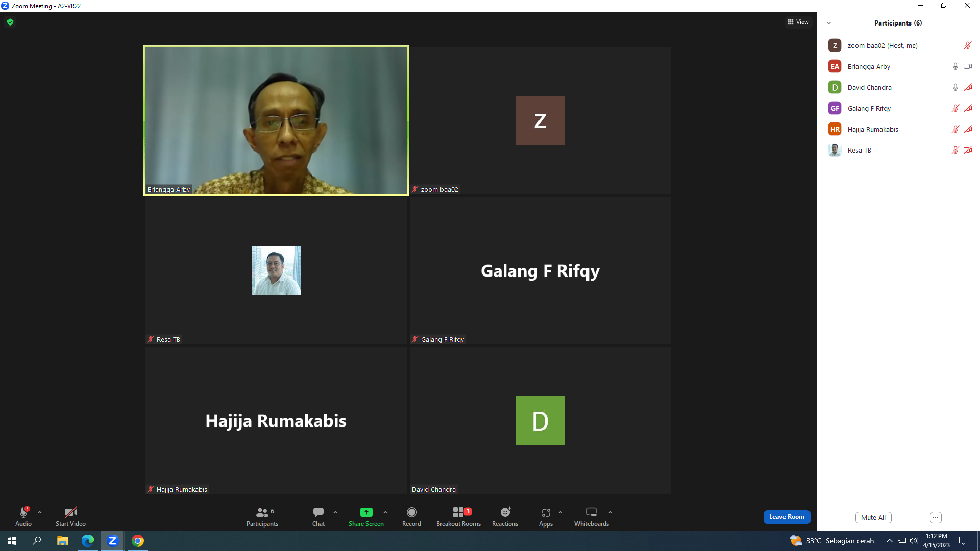Click Erlangga Arby's EA avatar

835,66
